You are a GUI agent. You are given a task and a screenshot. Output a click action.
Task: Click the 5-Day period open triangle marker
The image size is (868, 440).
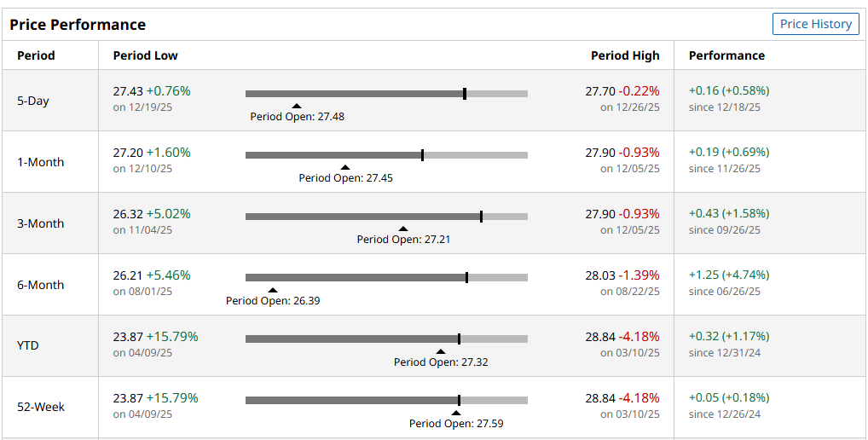click(297, 106)
